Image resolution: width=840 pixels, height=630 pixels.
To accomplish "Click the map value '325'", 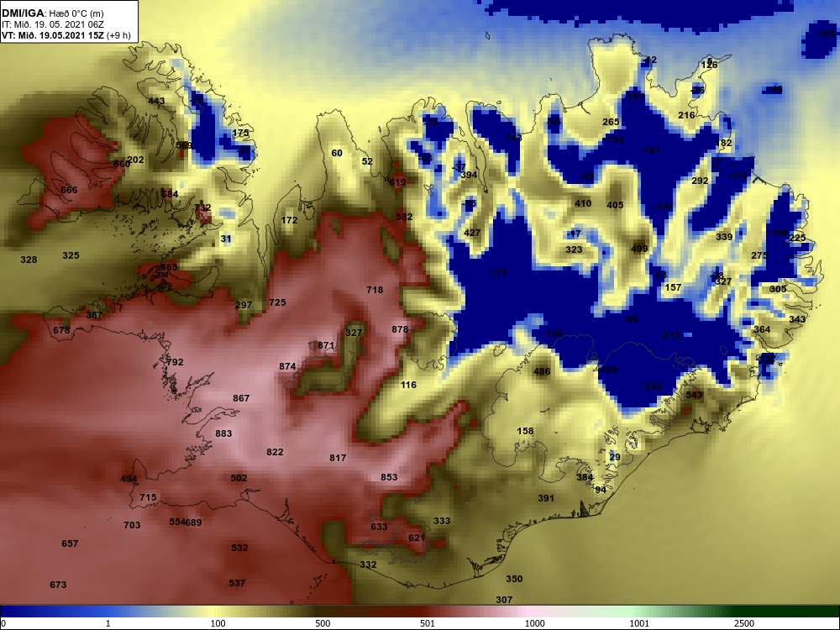I will (71, 255).
